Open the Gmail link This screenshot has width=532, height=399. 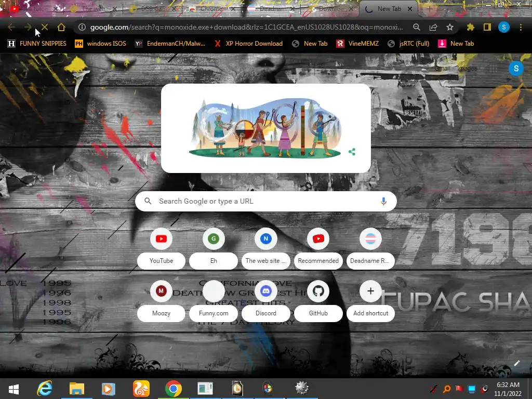point(443,68)
